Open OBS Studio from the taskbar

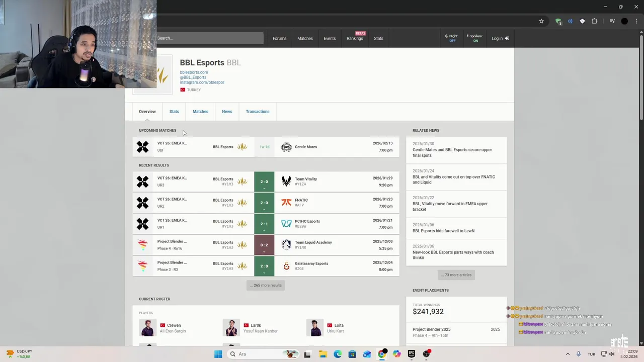pyautogui.click(x=427, y=354)
